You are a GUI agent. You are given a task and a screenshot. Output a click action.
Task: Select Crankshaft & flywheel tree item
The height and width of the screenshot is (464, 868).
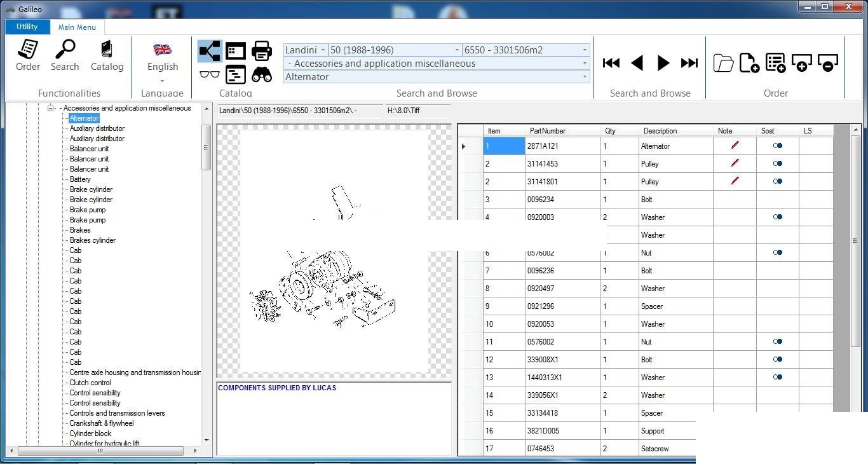click(102, 423)
